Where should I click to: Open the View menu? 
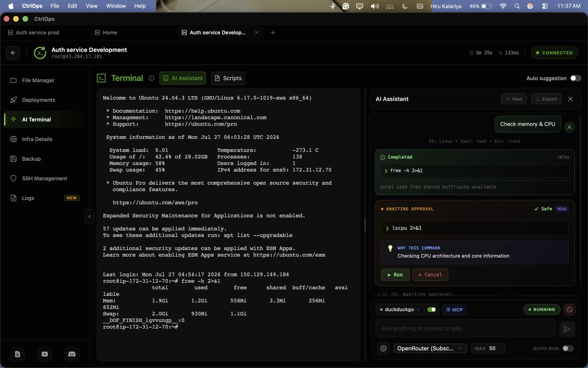click(x=92, y=6)
